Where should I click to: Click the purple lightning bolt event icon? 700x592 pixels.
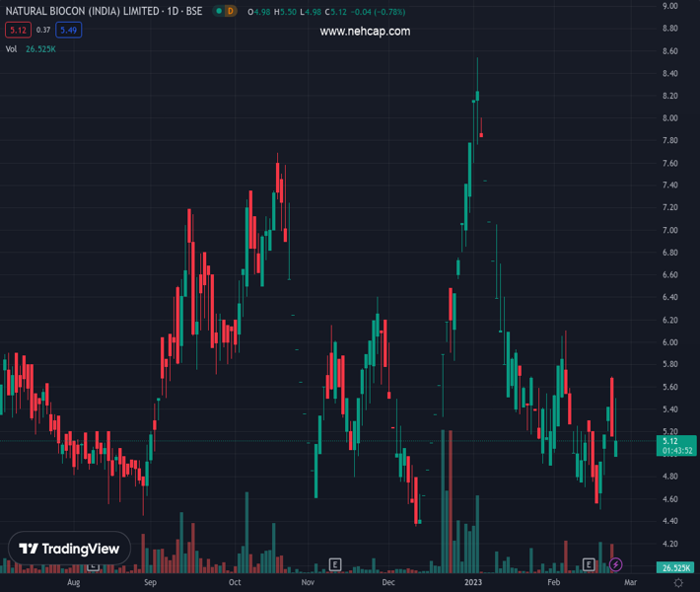pos(616,564)
